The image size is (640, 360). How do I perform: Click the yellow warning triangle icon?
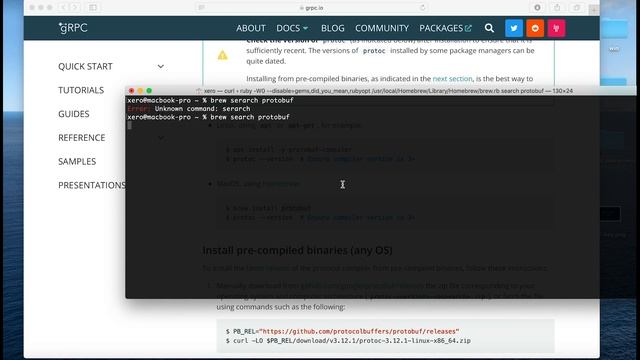click(222, 55)
